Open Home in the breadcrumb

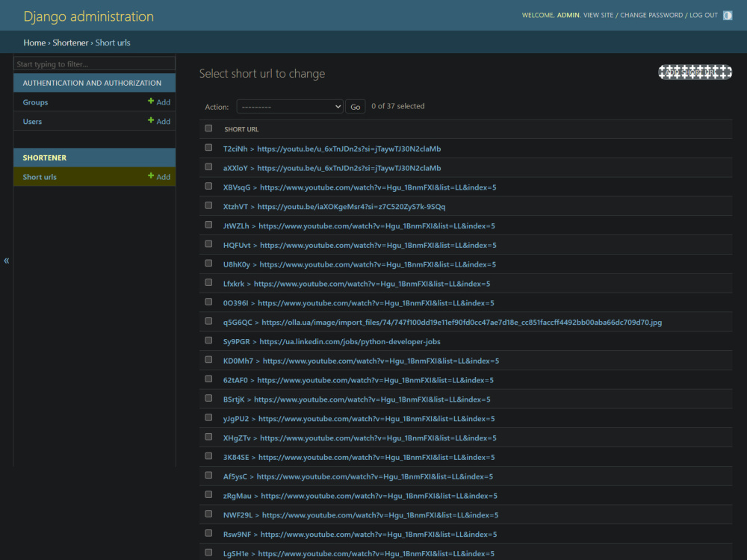point(34,43)
